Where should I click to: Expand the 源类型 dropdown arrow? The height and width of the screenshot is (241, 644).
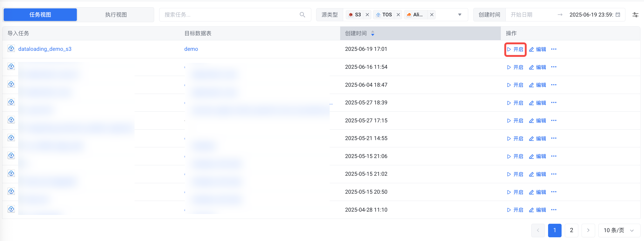tap(460, 15)
